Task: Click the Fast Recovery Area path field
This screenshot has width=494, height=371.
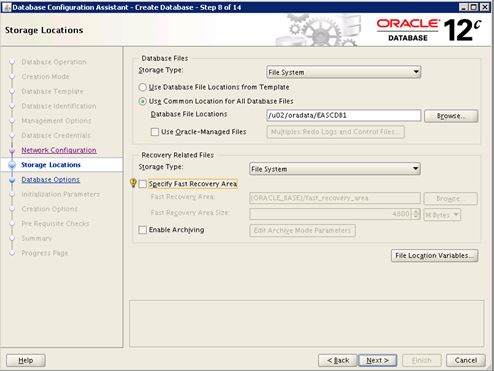Action: click(x=335, y=198)
